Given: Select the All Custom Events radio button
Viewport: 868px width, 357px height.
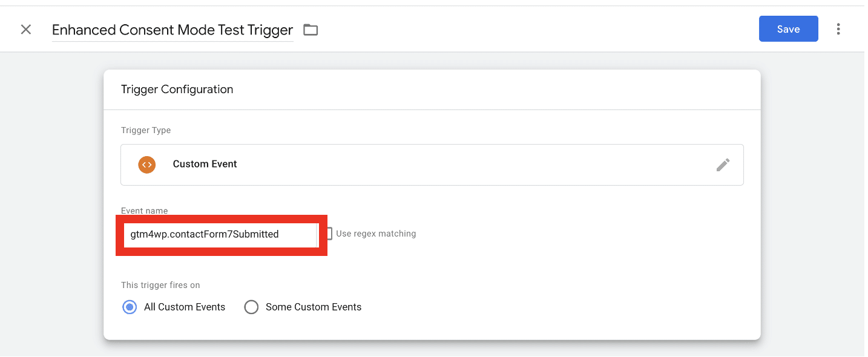Looking at the screenshot, I should pos(130,307).
